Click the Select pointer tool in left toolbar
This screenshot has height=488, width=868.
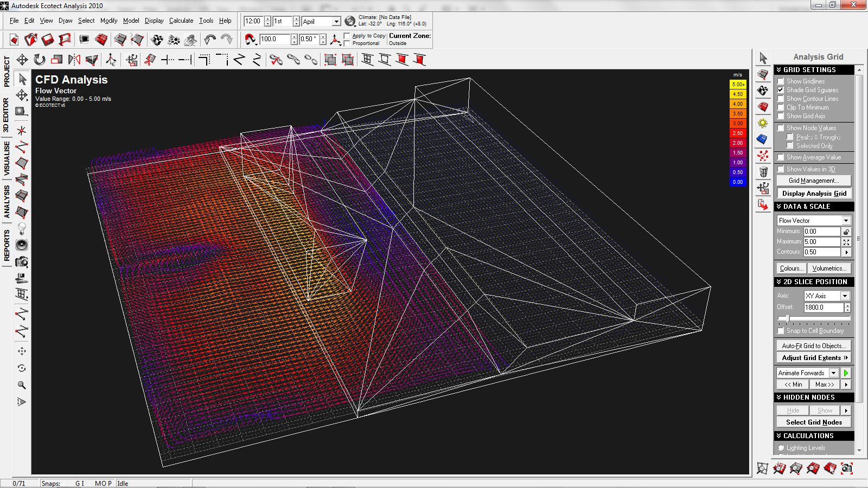tap(22, 79)
